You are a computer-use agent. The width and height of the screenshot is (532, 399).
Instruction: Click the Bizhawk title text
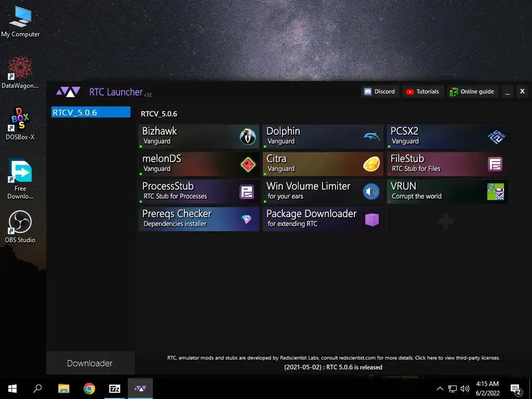[159, 131]
